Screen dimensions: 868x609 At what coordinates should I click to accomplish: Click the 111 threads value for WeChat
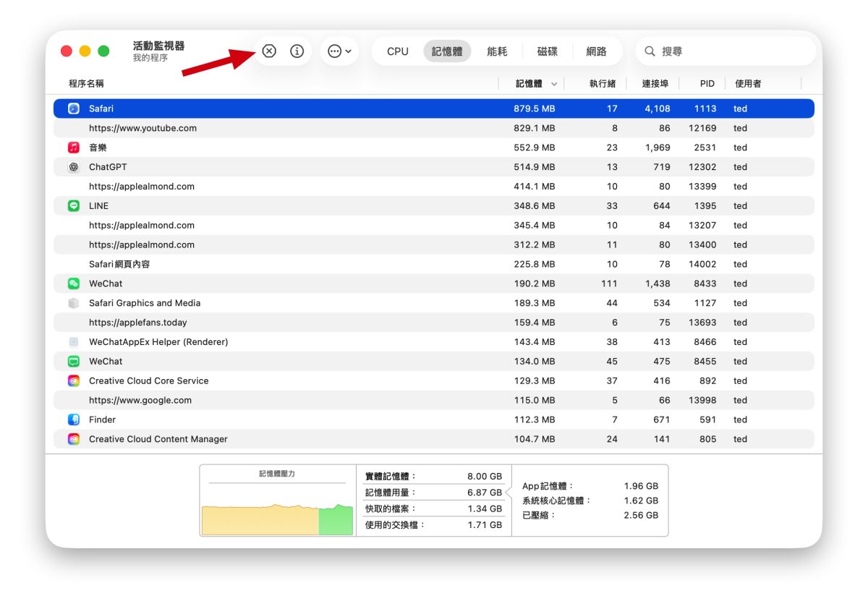[609, 284]
